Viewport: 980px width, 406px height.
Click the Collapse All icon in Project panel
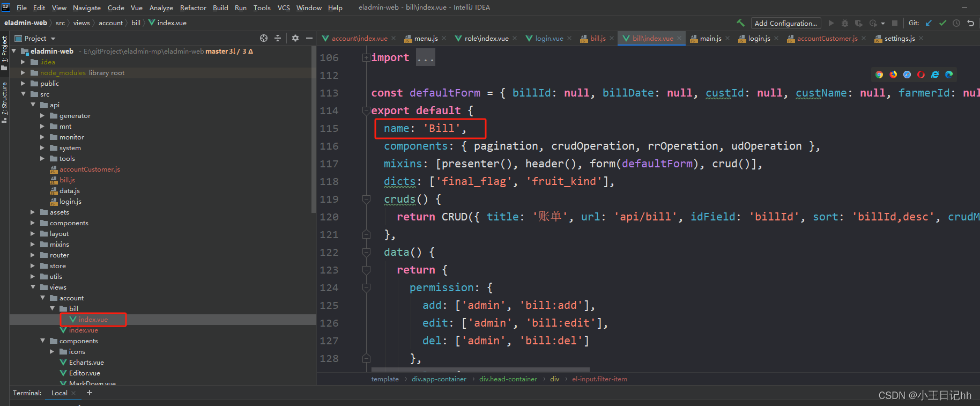pyautogui.click(x=278, y=38)
